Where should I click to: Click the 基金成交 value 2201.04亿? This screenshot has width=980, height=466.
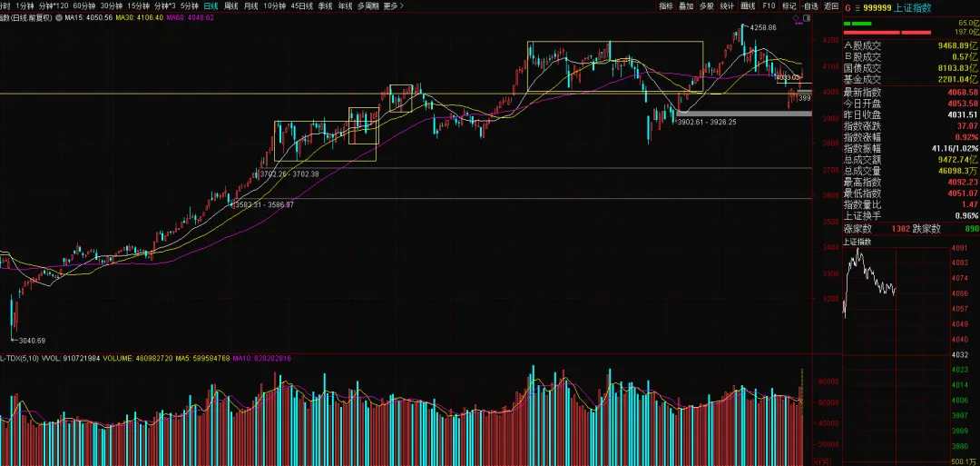click(x=957, y=79)
